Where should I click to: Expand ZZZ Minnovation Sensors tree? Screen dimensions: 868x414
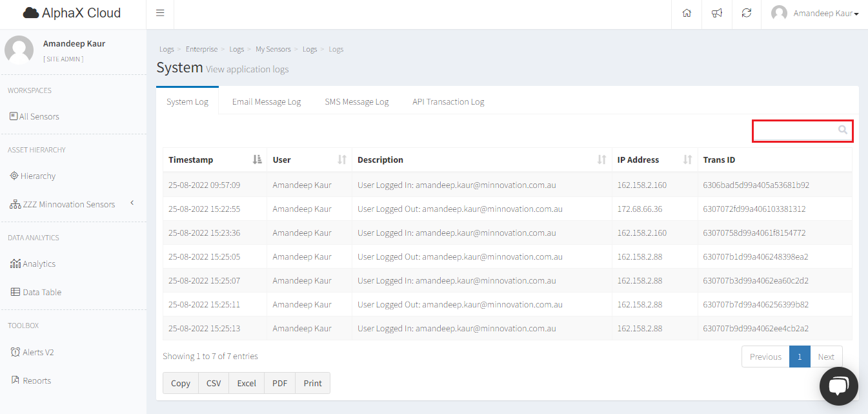[132, 203]
